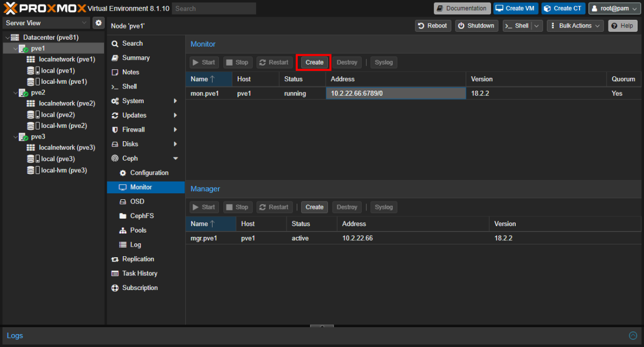Focus the top Search input field

coord(214,9)
